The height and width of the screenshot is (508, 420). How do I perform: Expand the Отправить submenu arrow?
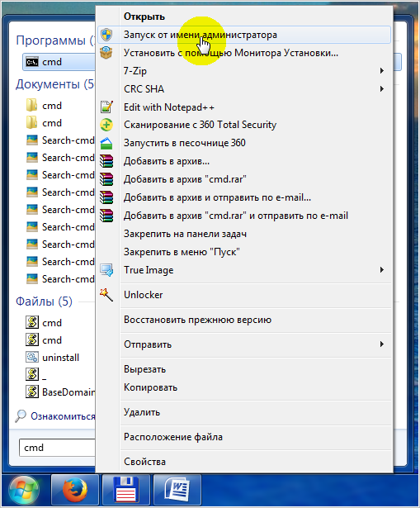click(x=382, y=344)
